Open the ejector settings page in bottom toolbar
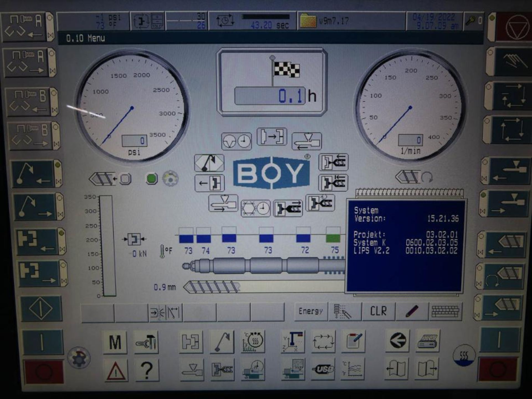532x399 pixels. pos(222,342)
